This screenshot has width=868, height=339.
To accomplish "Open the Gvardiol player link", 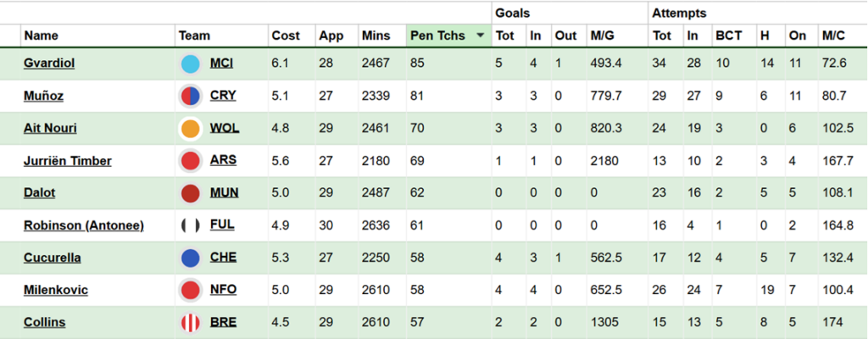I will tap(52, 64).
